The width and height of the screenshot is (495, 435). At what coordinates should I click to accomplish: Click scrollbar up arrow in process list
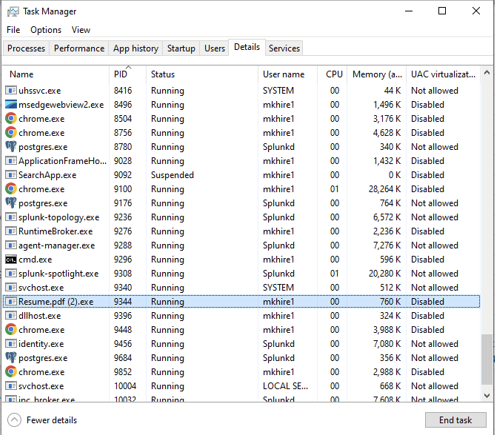487,73
